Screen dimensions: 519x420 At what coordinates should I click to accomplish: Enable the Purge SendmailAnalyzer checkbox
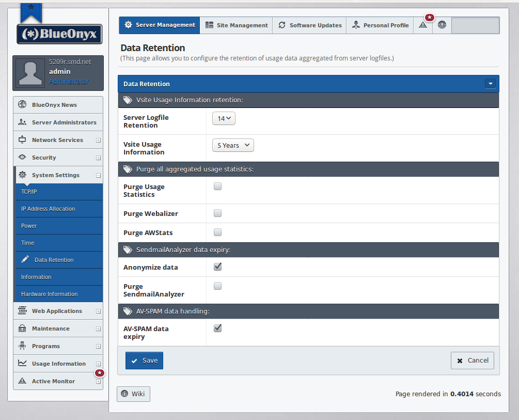coord(217,286)
